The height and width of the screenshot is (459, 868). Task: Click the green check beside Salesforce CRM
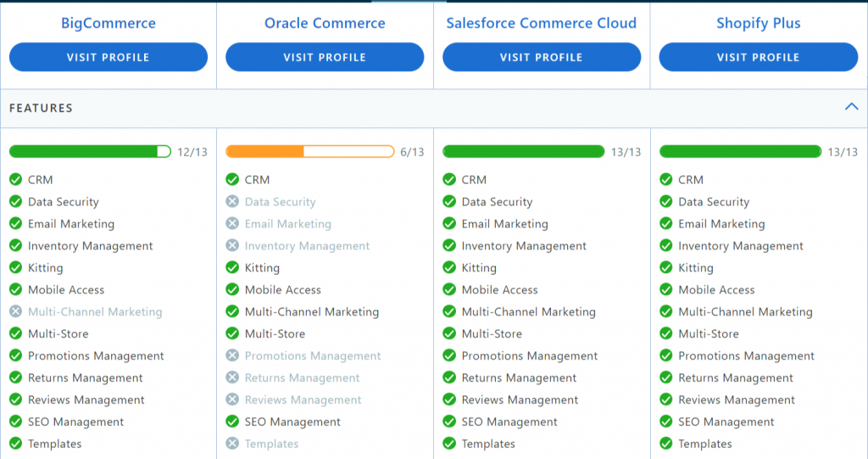tap(449, 180)
